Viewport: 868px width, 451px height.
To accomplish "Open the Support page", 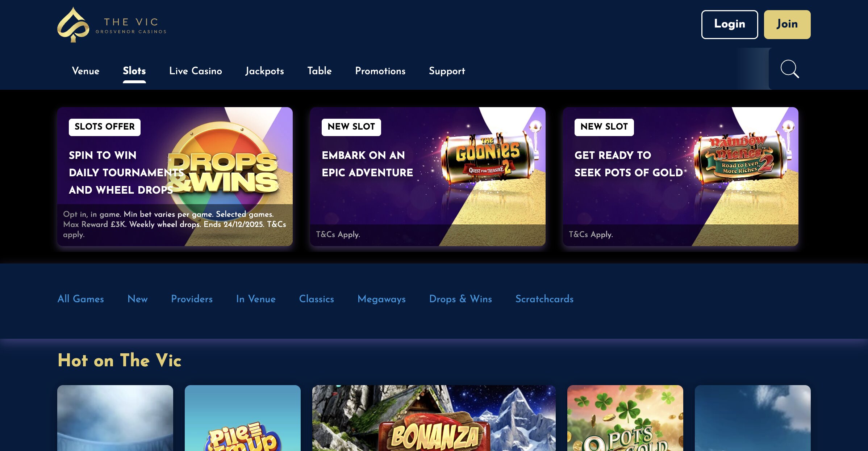I will pos(447,71).
